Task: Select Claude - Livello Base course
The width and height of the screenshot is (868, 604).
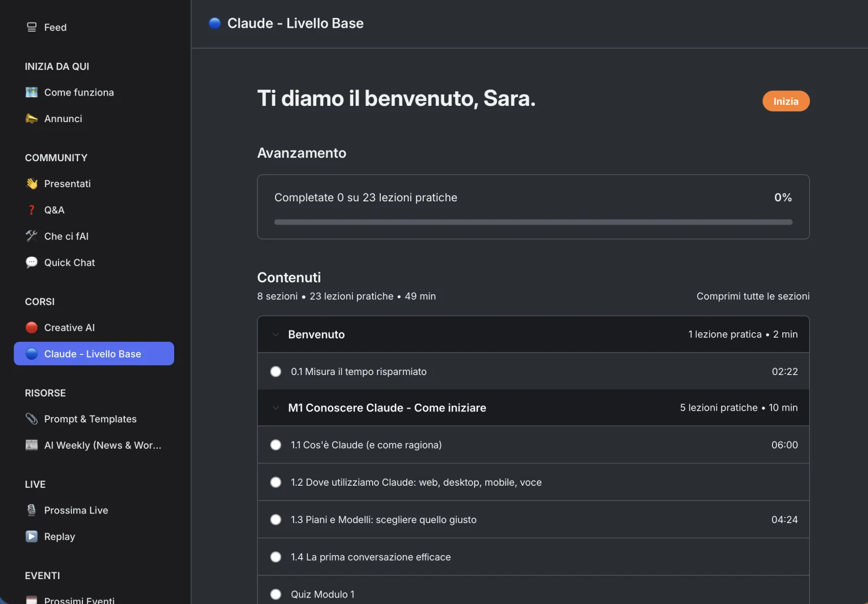Action: (x=94, y=354)
